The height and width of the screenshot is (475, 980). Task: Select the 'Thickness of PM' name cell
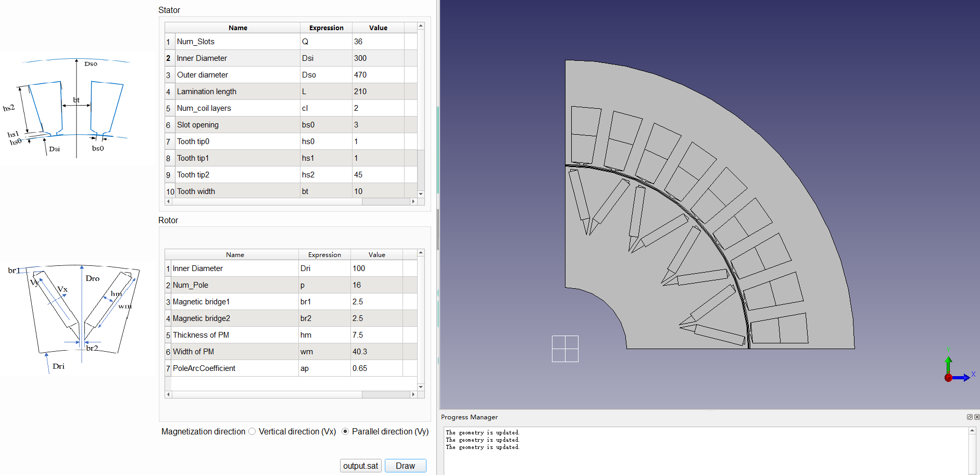point(235,335)
